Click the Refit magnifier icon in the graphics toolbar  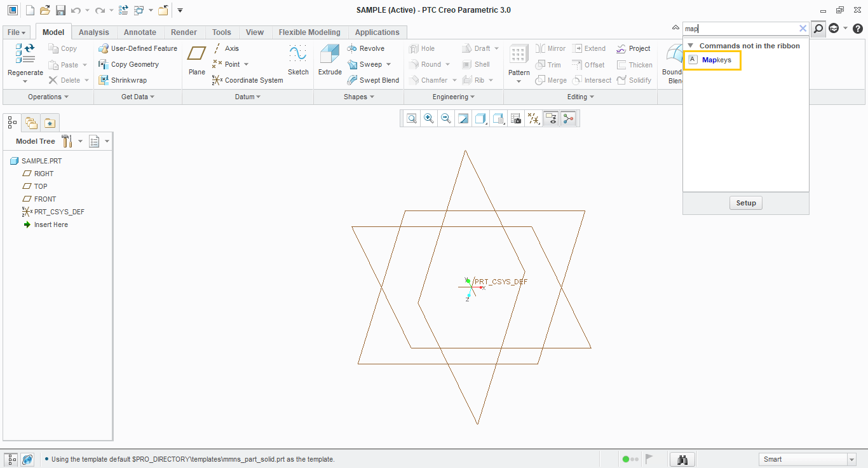pyautogui.click(x=411, y=118)
